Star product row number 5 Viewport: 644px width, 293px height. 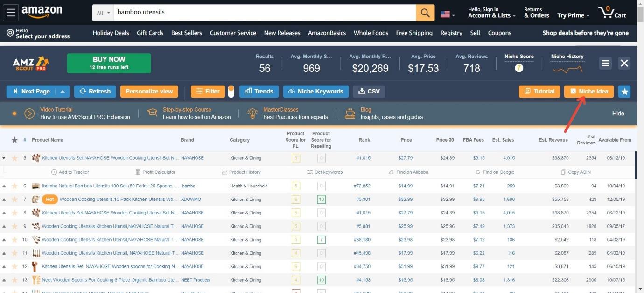tap(14, 158)
